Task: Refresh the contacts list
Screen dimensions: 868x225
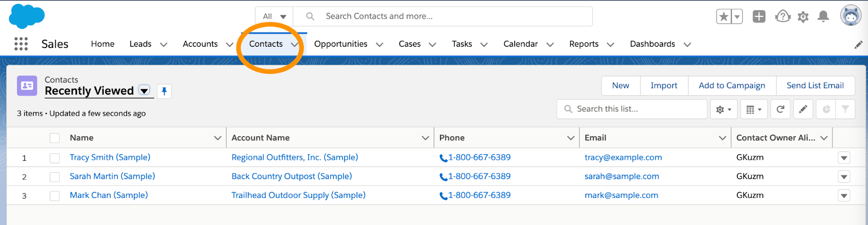Action: pyautogui.click(x=780, y=109)
